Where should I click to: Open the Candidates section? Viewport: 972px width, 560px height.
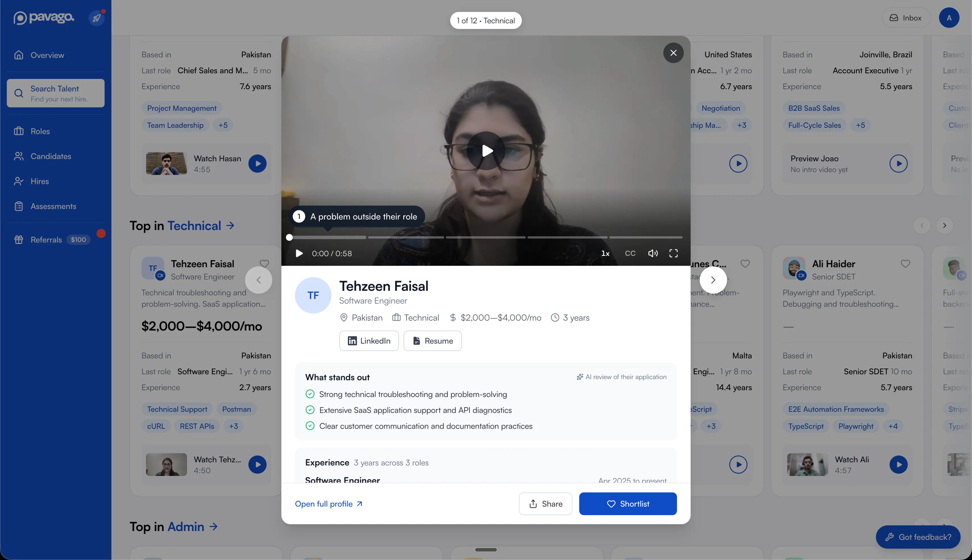point(56,156)
